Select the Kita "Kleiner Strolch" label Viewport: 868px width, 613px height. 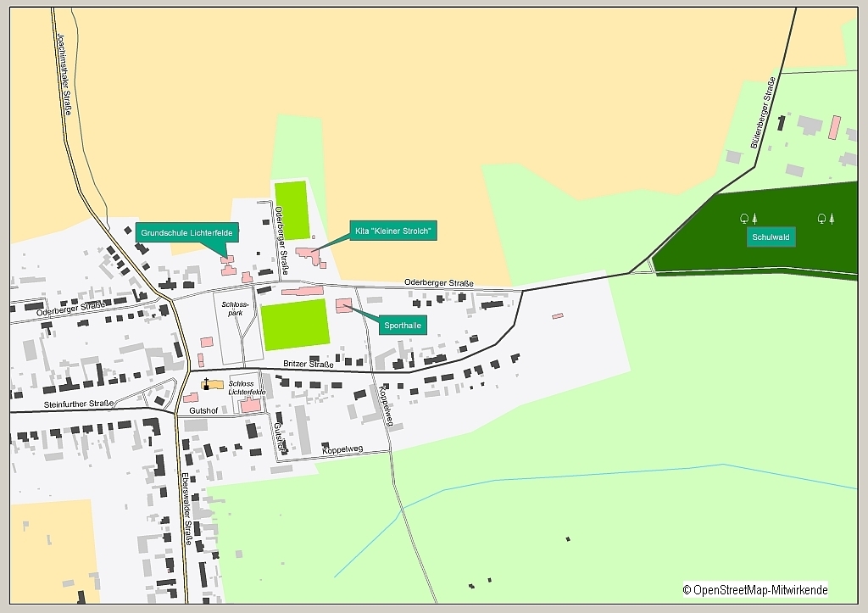pyautogui.click(x=393, y=231)
